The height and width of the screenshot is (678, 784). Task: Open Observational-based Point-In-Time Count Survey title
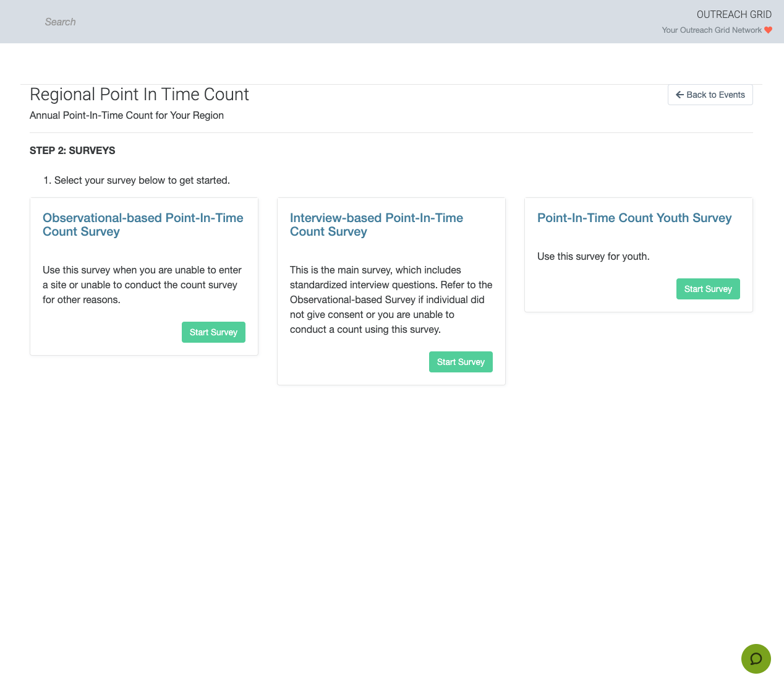pos(143,225)
